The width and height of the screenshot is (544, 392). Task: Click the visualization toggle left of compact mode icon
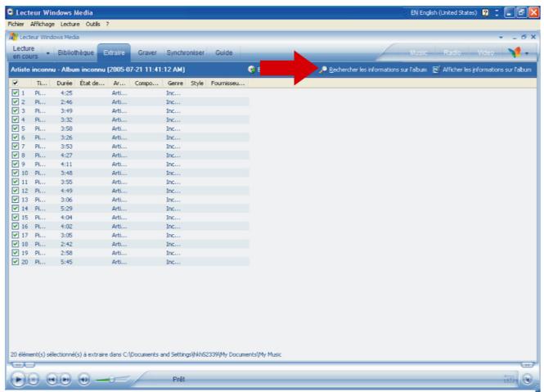509,380
